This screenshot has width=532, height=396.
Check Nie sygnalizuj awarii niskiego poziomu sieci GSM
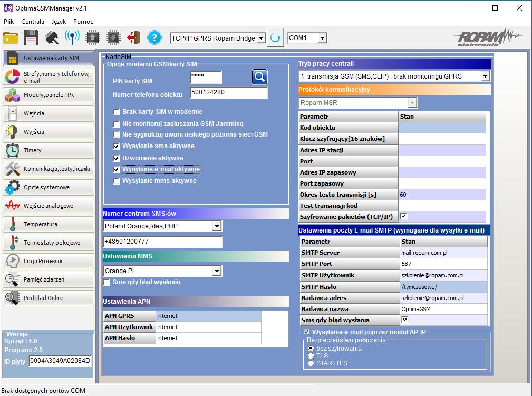click(x=117, y=134)
